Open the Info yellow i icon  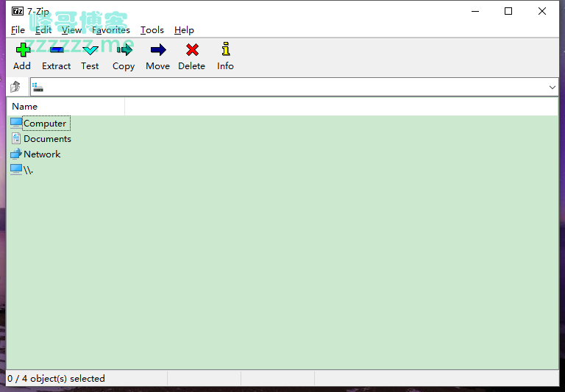226,49
